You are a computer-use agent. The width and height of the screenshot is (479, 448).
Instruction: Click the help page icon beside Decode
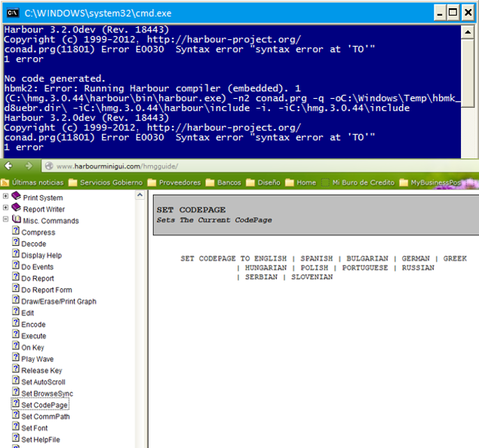16,242
